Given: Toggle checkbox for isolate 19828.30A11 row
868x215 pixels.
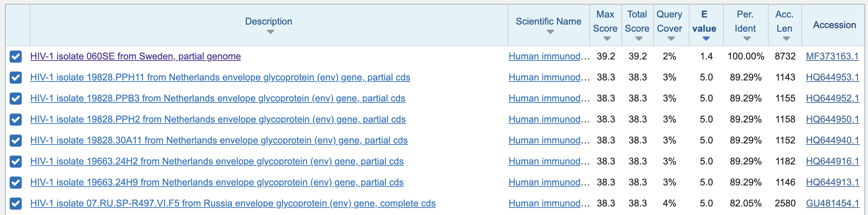Looking at the screenshot, I should click(x=16, y=141).
